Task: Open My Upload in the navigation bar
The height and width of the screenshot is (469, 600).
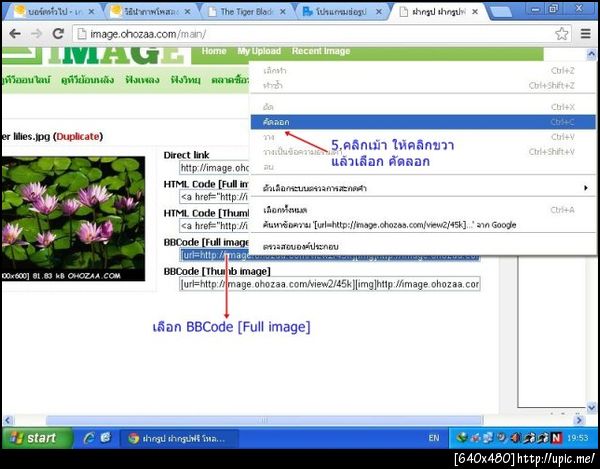Action: [259, 51]
